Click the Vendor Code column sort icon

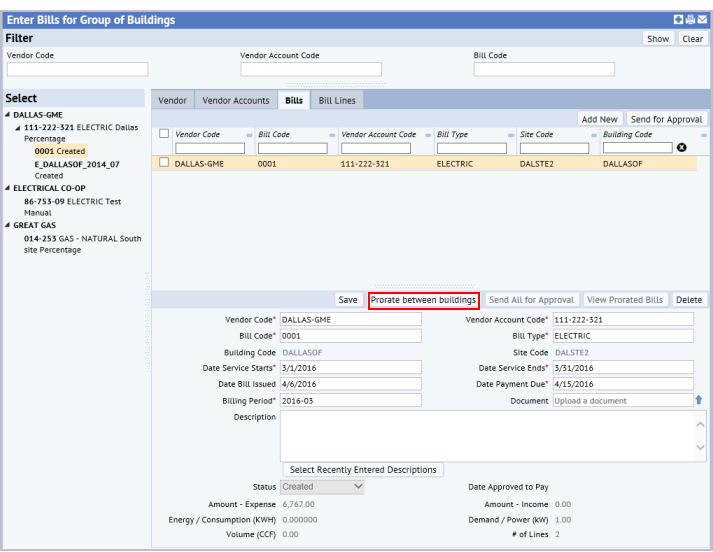pyautogui.click(x=249, y=135)
